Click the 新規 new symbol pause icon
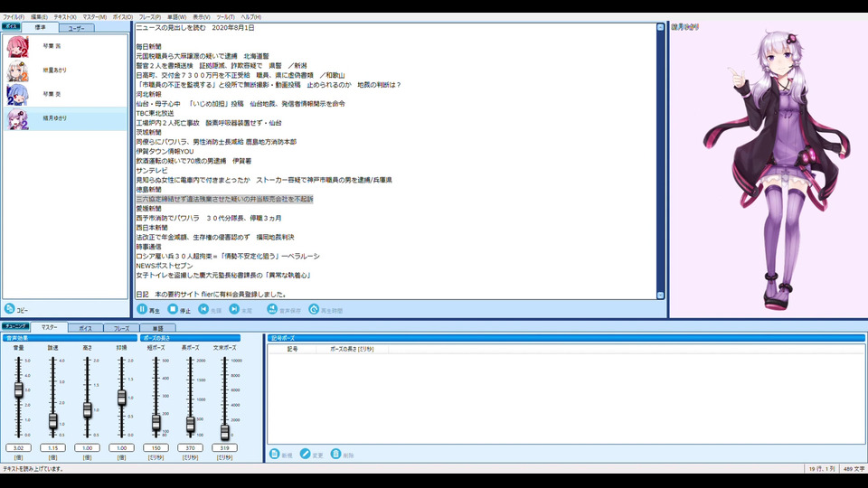 (x=274, y=454)
